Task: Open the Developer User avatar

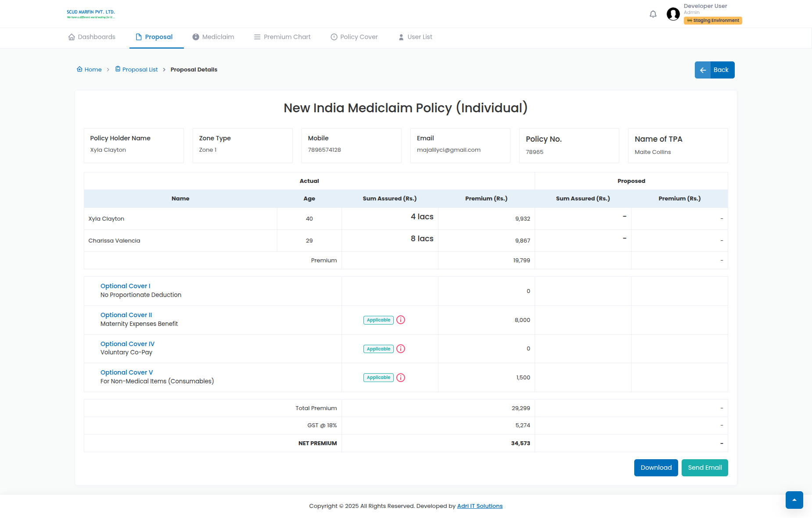Action: (x=673, y=14)
